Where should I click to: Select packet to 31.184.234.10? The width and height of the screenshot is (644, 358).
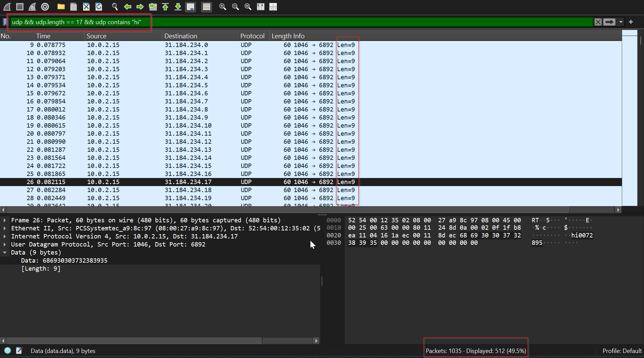click(311, 126)
